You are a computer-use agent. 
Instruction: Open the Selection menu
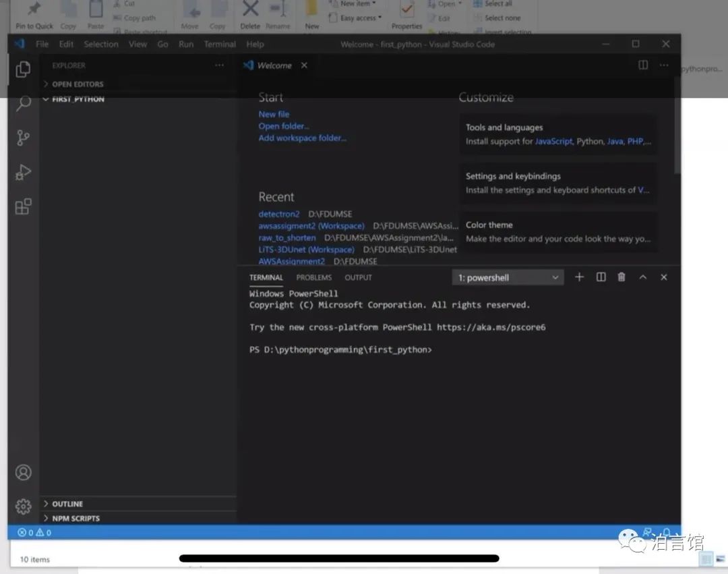pyautogui.click(x=100, y=44)
